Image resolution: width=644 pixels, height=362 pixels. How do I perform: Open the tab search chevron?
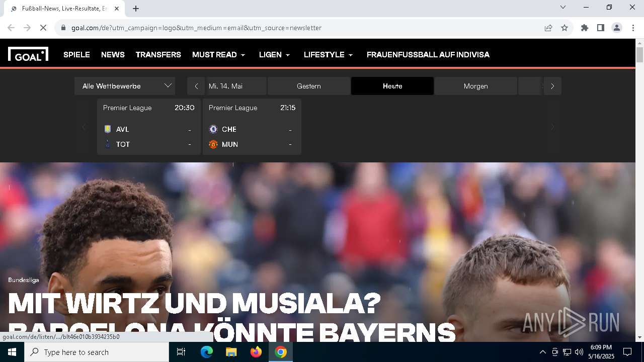[563, 7]
